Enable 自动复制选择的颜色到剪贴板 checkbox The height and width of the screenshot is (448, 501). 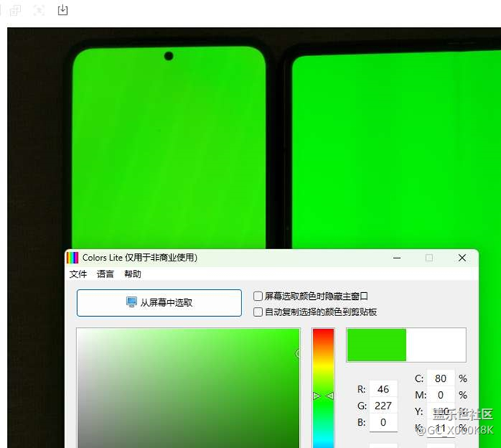[258, 312]
